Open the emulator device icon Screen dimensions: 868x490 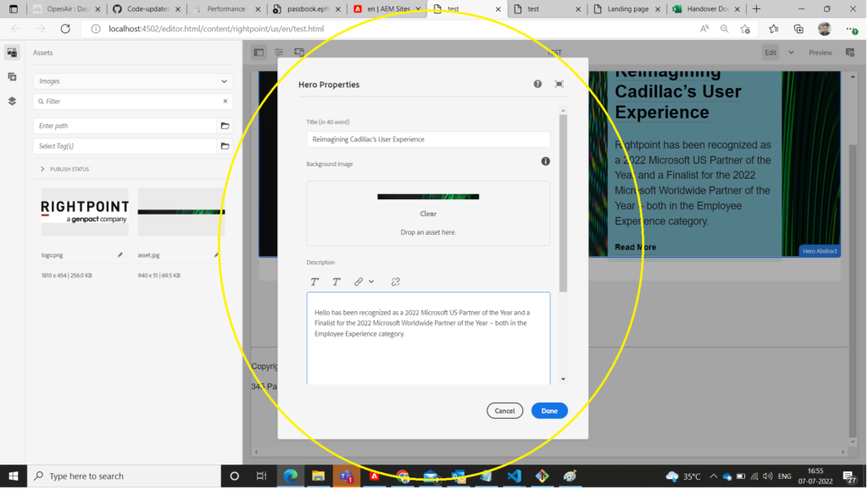tap(299, 53)
